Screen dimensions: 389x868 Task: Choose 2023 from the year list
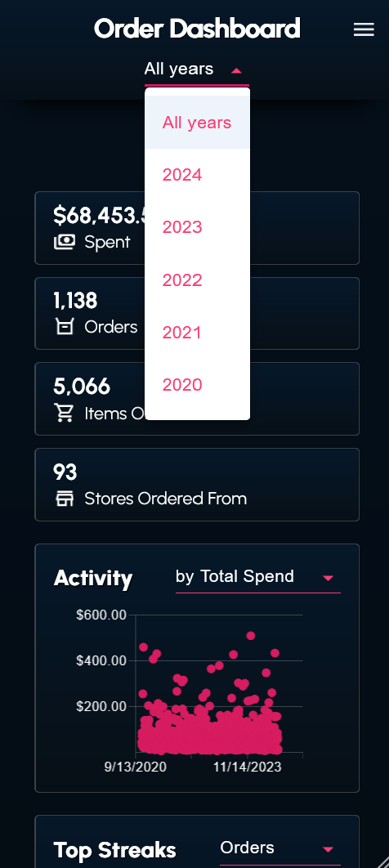(197, 227)
